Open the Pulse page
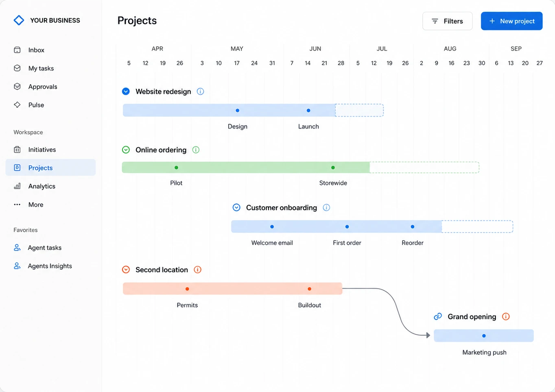This screenshot has height=392, width=555. tap(50, 105)
